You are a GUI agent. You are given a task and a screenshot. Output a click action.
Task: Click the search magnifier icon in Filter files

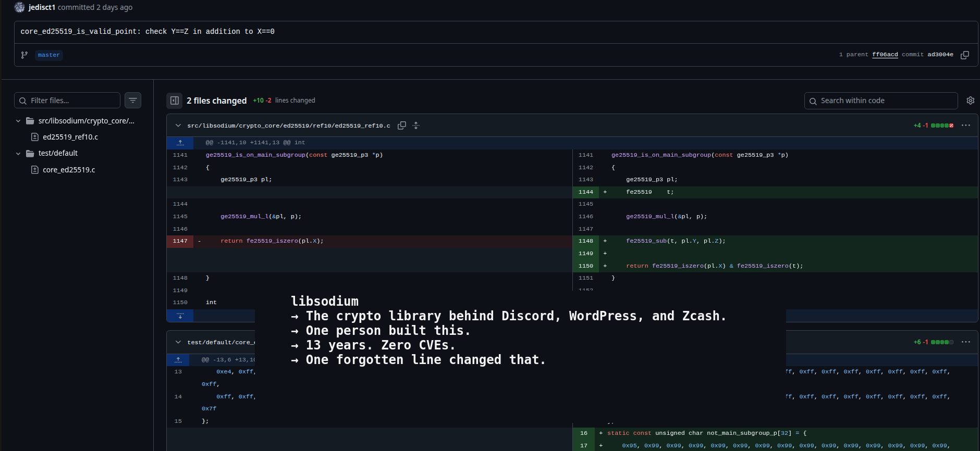[x=23, y=101]
